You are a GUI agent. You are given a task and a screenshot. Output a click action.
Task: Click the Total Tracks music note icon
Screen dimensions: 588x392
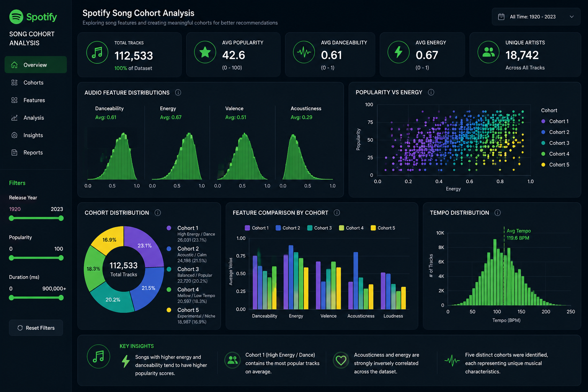[97, 52]
